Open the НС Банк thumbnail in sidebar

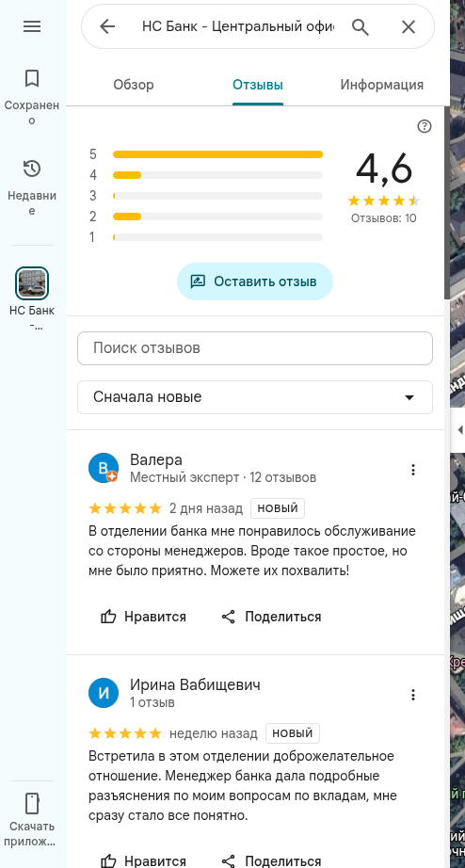32,282
